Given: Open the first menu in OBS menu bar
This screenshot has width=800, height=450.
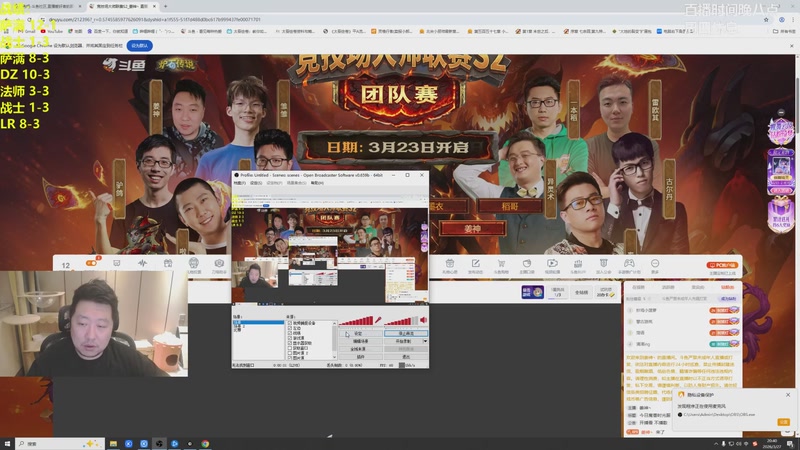Looking at the screenshot, I should pyautogui.click(x=239, y=183).
